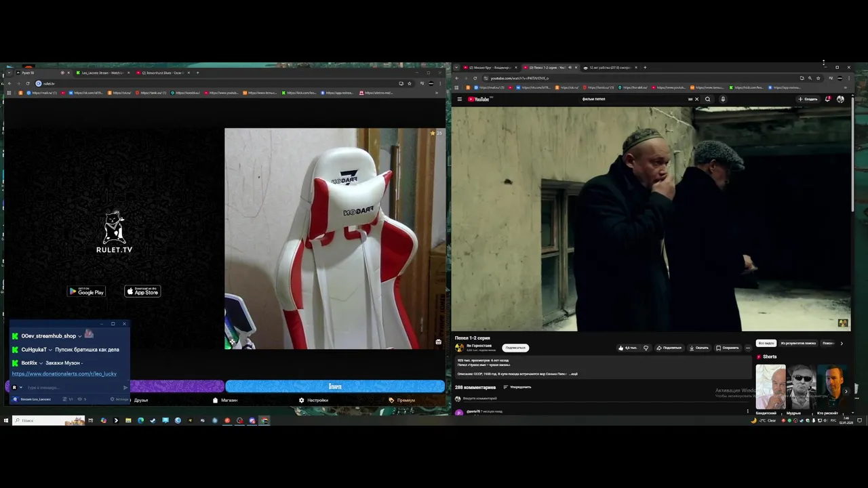Select the Все видео chip
The width and height of the screenshot is (868, 488).
tap(766, 343)
